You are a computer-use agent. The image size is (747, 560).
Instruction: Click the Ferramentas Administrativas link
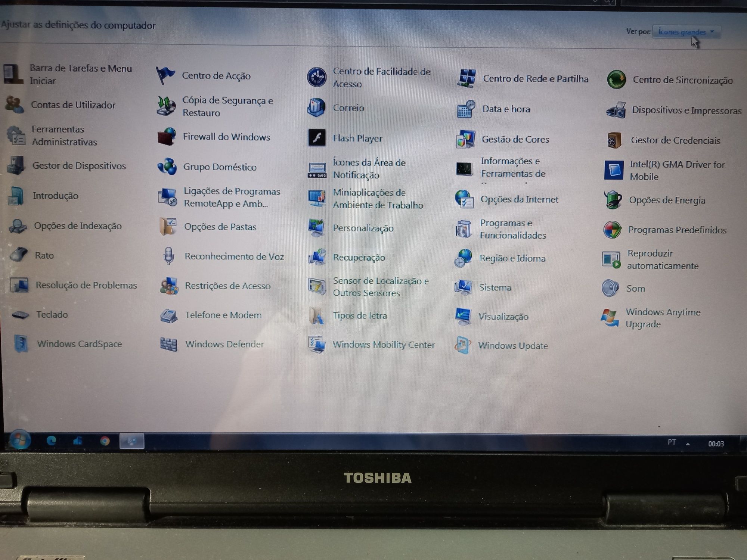pyautogui.click(x=64, y=136)
